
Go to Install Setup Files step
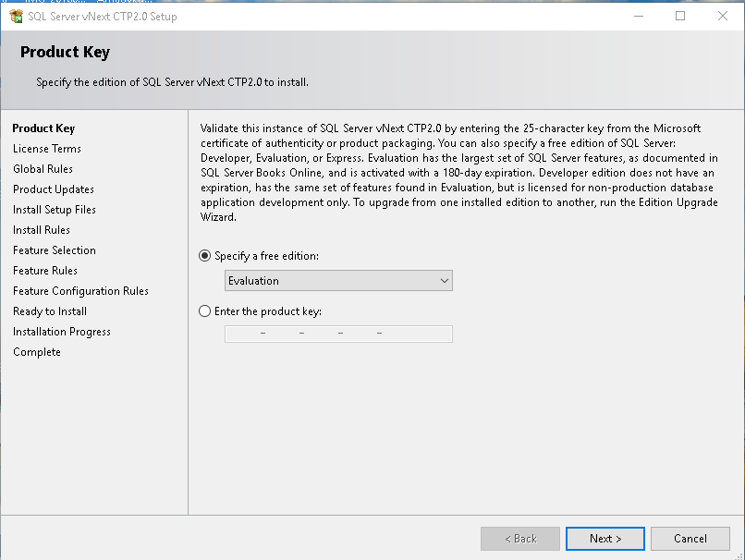click(53, 210)
